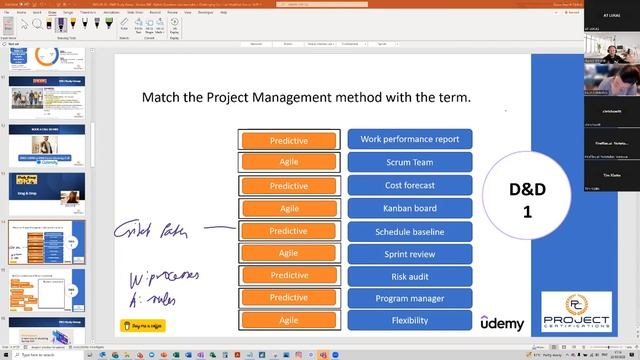
Task: Click the Agile box beside Flexibility
Action: [x=289, y=320]
